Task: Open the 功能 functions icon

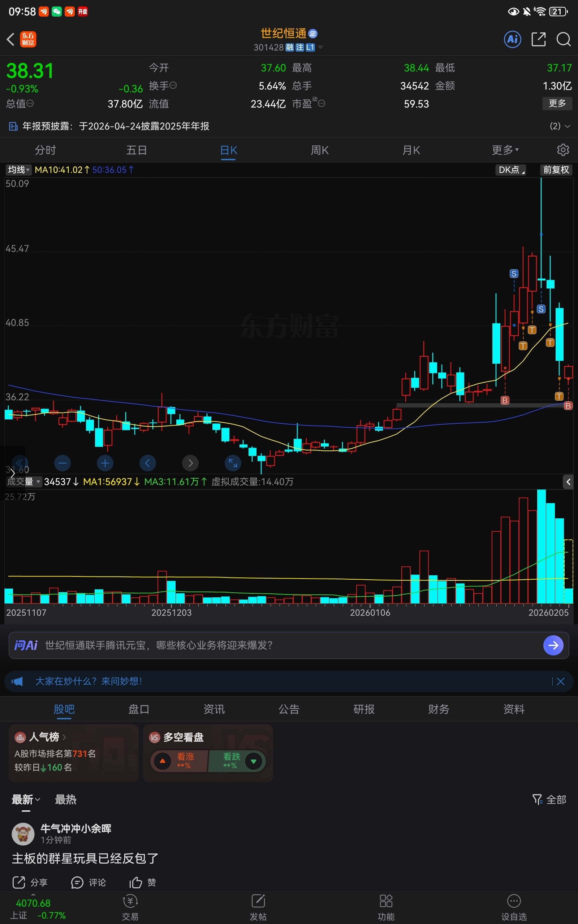Action: 386,901
